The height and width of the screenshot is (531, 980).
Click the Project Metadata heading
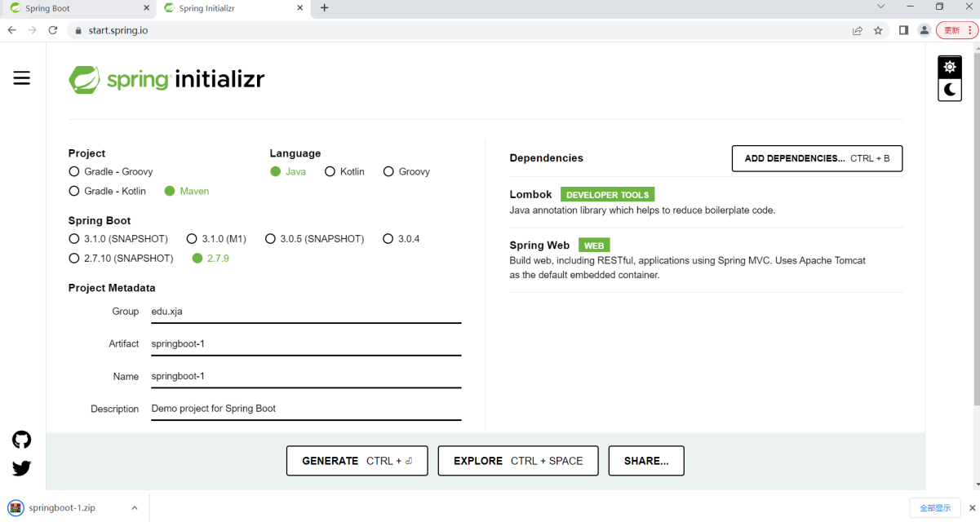[112, 288]
